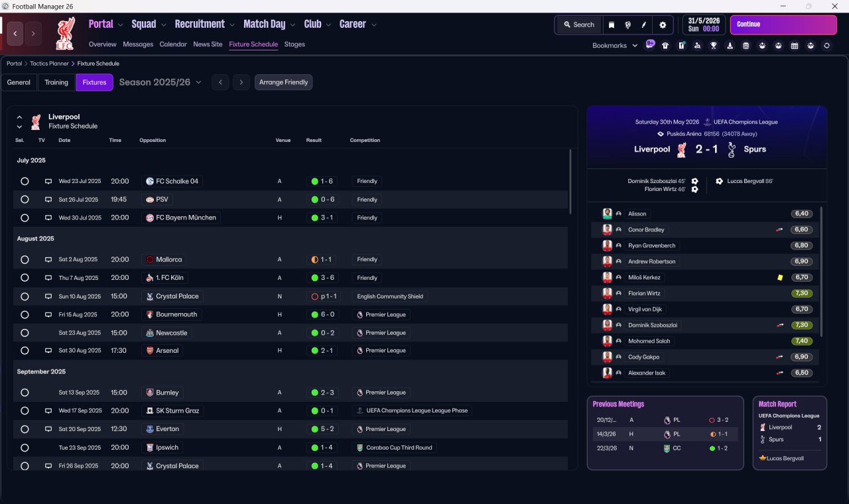Expand the Career menu chevron
849x504 pixels.
[374, 25]
